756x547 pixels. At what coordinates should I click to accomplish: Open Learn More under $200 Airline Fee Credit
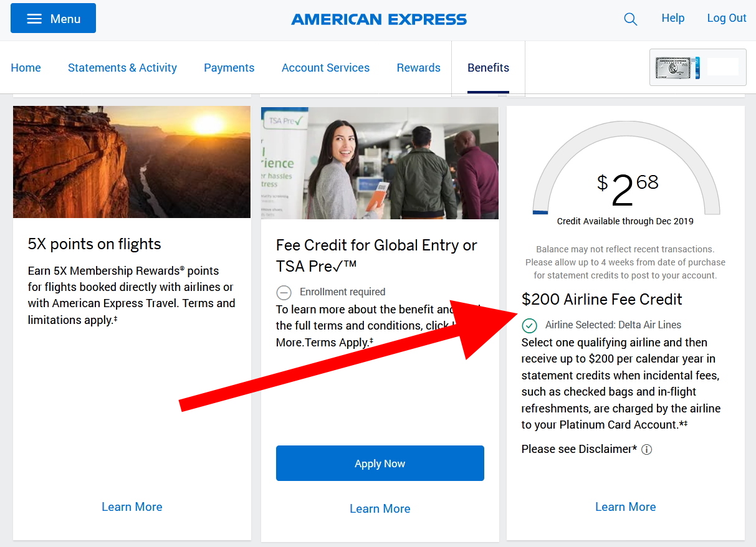pyautogui.click(x=625, y=507)
